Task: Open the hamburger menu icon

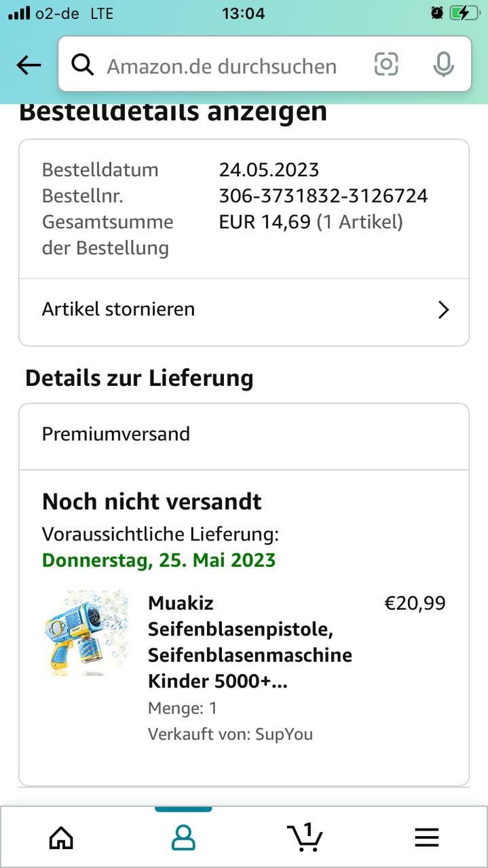Action: coord(426,837)
